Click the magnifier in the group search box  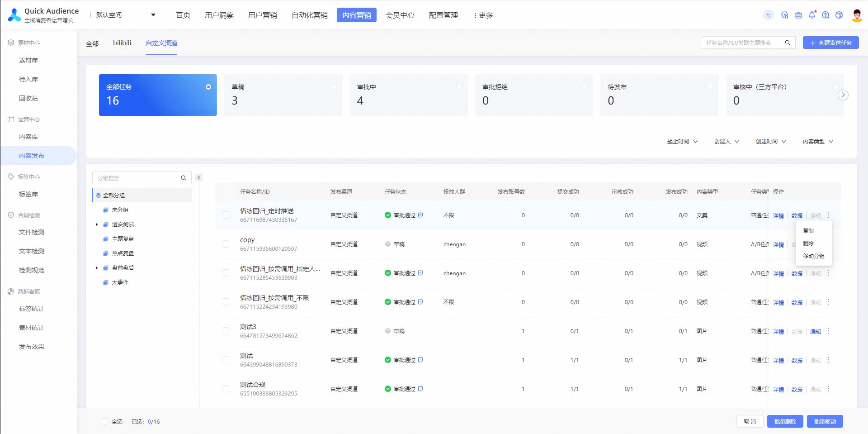pyautogui.click(x=184, y=178)
